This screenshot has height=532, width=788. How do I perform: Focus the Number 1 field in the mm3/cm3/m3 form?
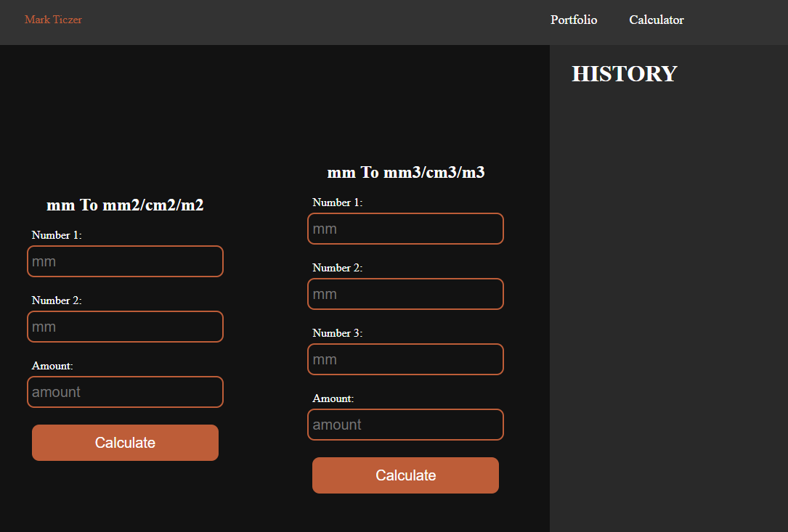point(405,229)
